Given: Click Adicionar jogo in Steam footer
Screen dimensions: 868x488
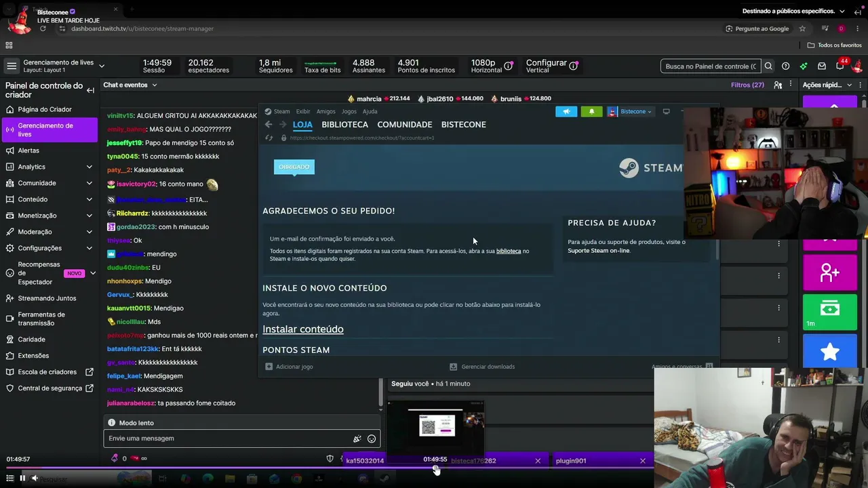Looking at the screenshot, I should tap(289, 367).
